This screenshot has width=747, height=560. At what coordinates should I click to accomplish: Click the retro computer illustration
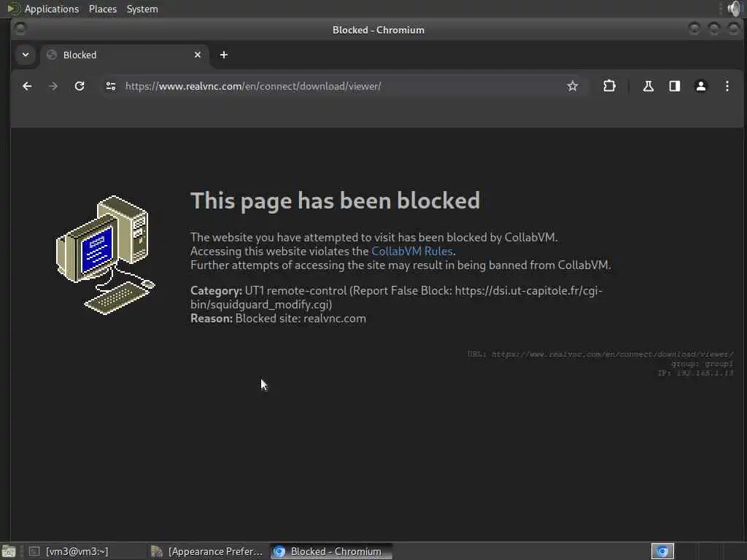pos(105,254)
